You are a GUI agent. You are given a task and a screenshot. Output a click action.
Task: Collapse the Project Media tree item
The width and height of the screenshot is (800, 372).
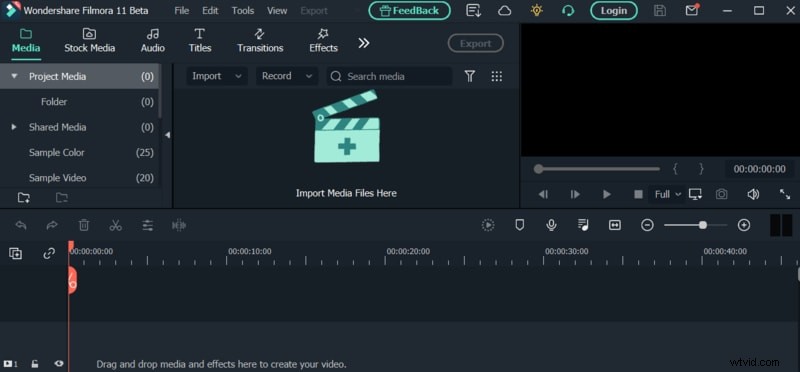point(14,76)
